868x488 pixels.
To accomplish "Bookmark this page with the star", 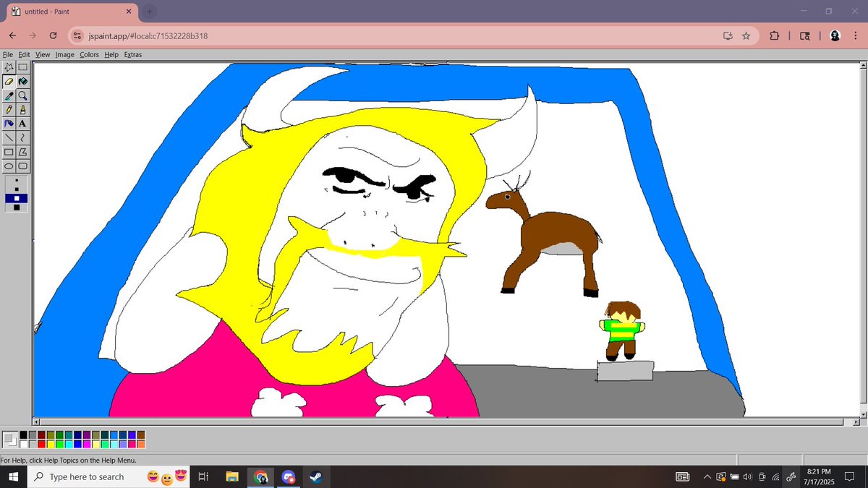I will coord(746,35).
